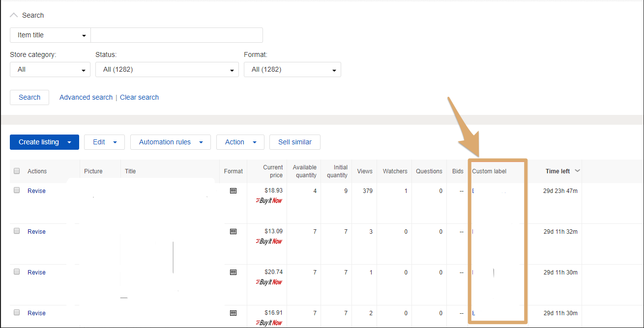Open the Create listing dropdown arrow
The width and height of the screenshot is (644, 328).
pos(69,142)
